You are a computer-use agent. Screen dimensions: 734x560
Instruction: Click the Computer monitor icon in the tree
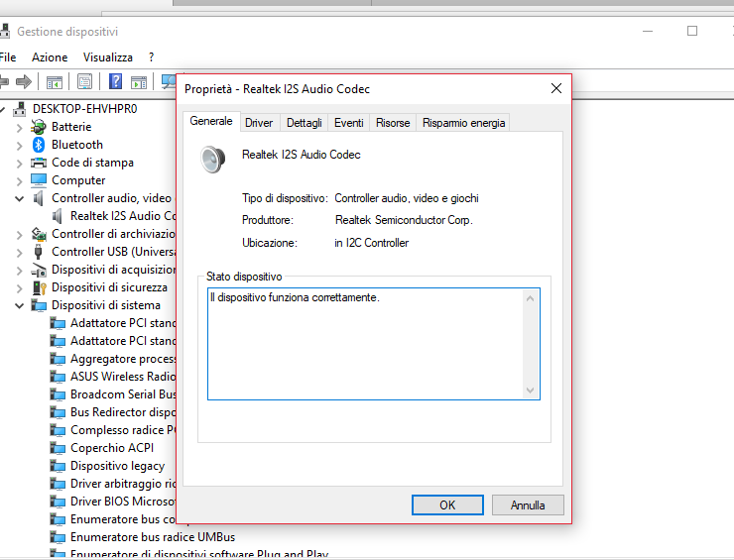tap(39, 180)
